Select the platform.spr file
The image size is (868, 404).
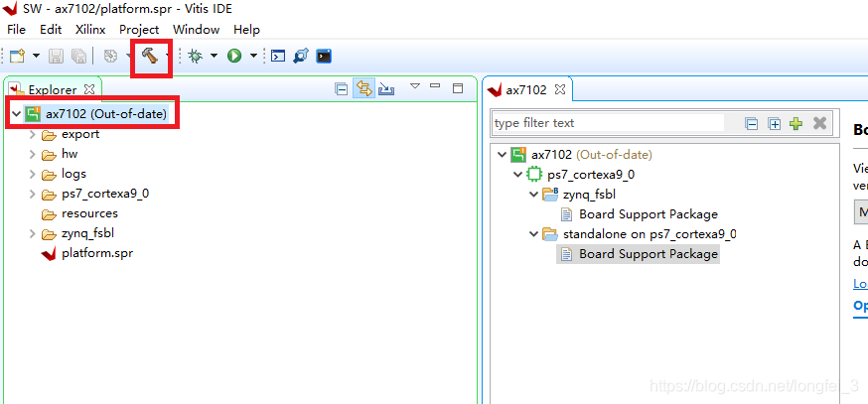pyautogui.click(x=97, y=253)
